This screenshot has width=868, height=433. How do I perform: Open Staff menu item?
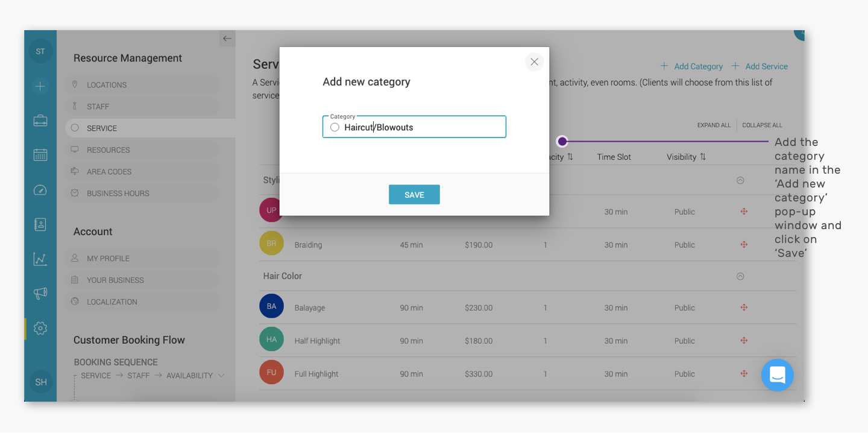tap(142, 107)
